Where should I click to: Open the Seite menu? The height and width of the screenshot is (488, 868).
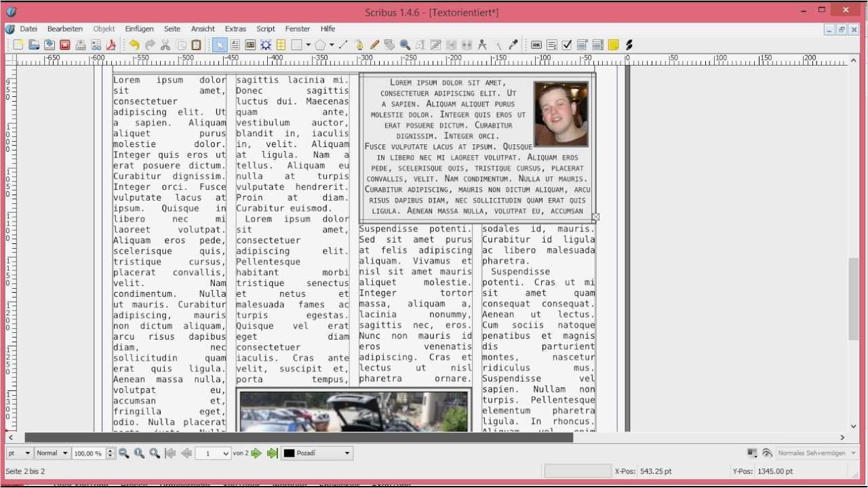(x=172, y=29)
